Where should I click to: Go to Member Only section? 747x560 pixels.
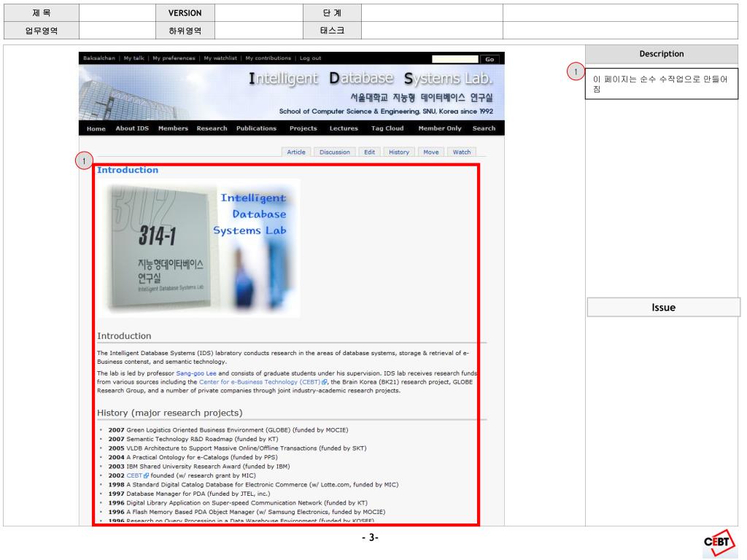click(440, 128)
